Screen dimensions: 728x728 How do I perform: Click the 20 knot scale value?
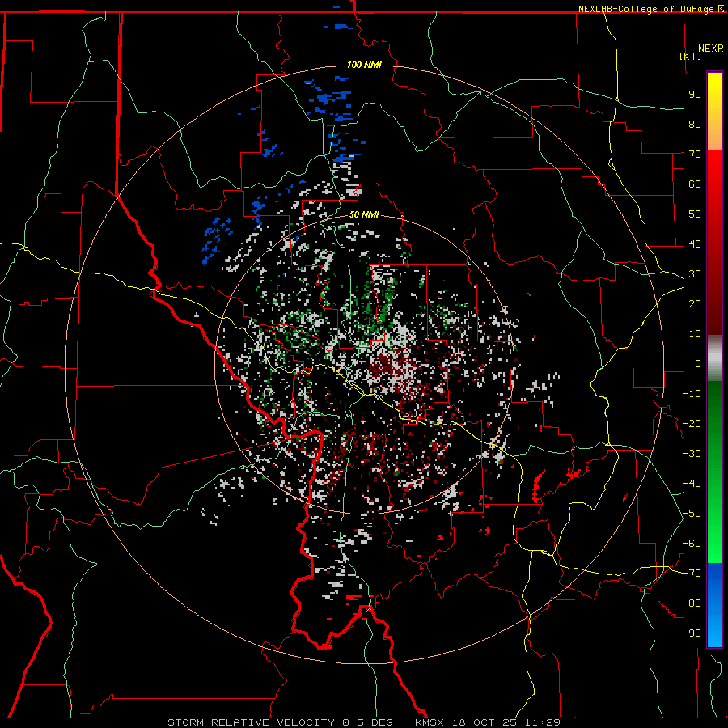pyautogui.click(x=695, y=304)
